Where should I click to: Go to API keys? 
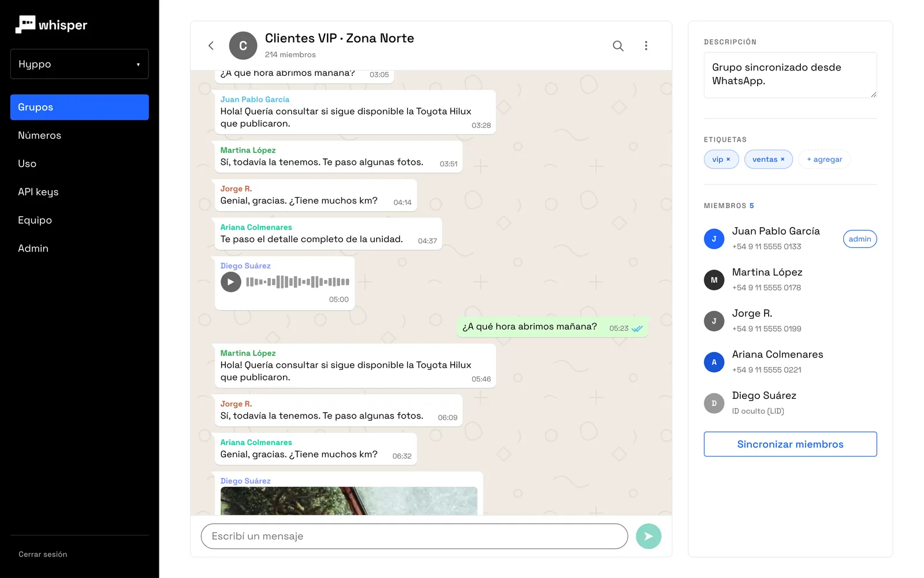pyautogui.click(x=80, y=192)
